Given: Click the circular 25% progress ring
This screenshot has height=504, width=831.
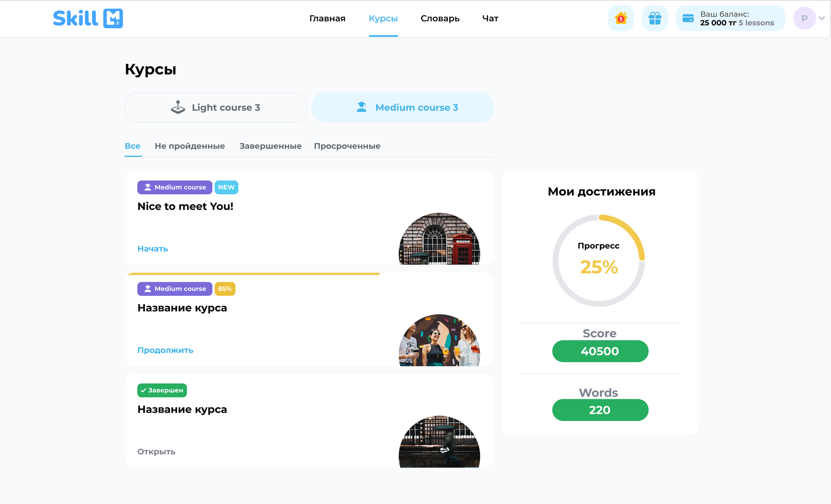Looking at the screenshot, I should pyautogui.click(x=599, y=261).
